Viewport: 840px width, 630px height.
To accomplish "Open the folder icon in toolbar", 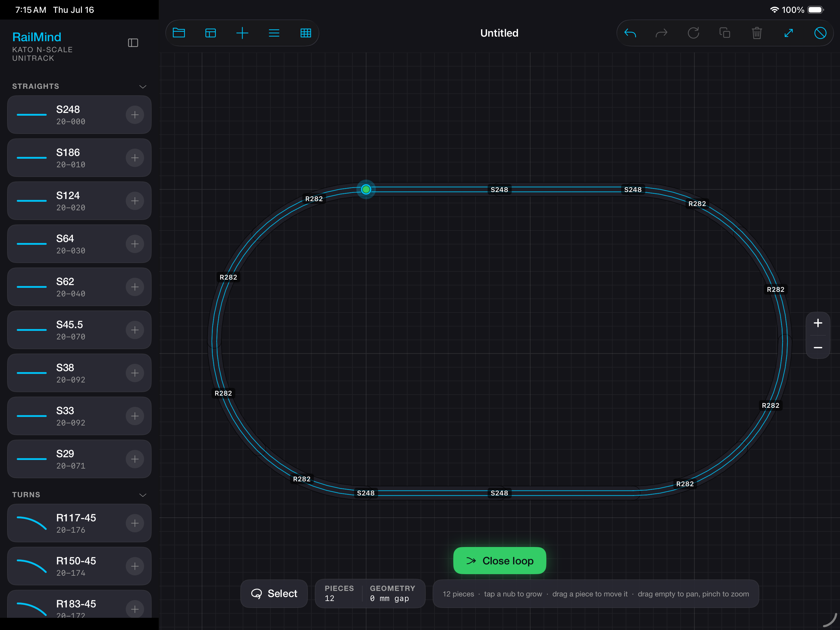I will 179,33.
